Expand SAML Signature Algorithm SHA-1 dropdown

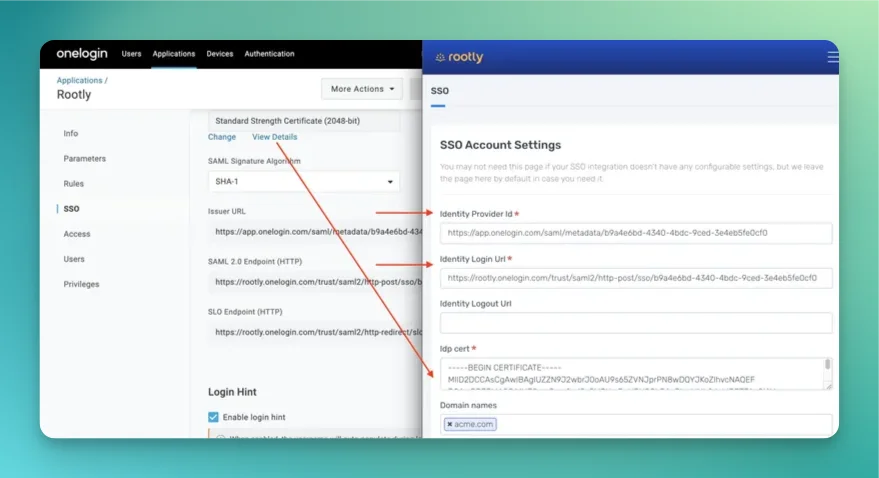point(304,182)
